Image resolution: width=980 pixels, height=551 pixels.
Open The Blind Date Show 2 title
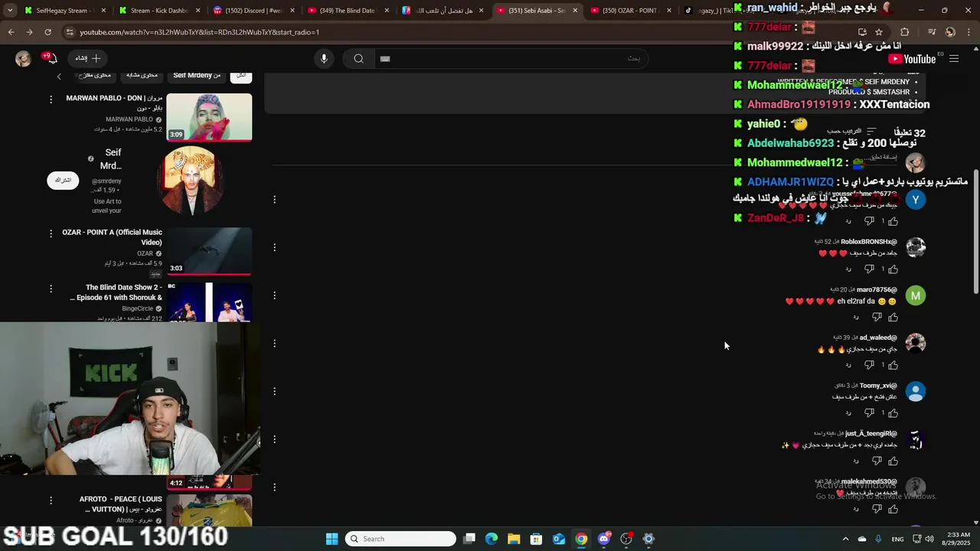116,292
